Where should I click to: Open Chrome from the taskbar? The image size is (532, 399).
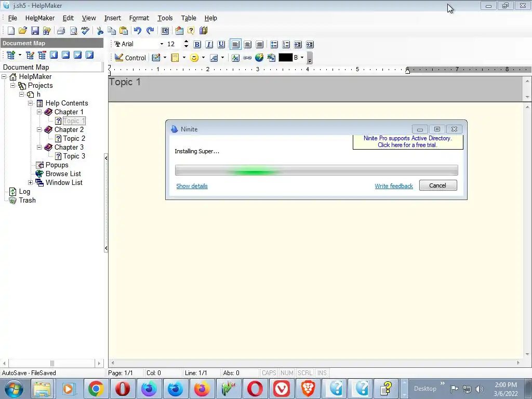pos(96,389)
